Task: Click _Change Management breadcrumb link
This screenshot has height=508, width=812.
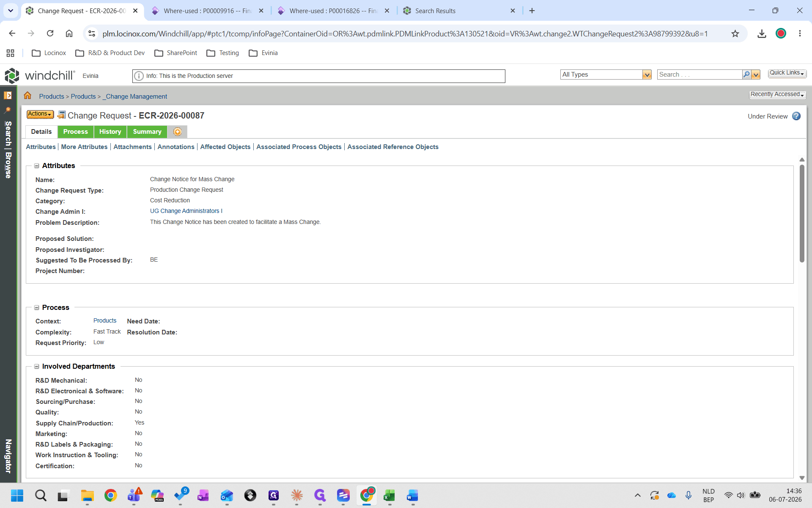Action: [x=135, y=97]
